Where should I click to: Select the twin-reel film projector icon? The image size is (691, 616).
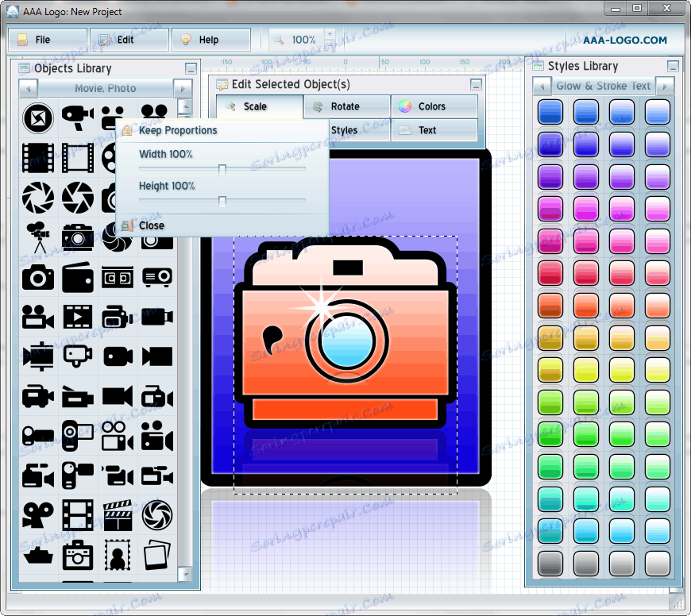click(38, 515)
